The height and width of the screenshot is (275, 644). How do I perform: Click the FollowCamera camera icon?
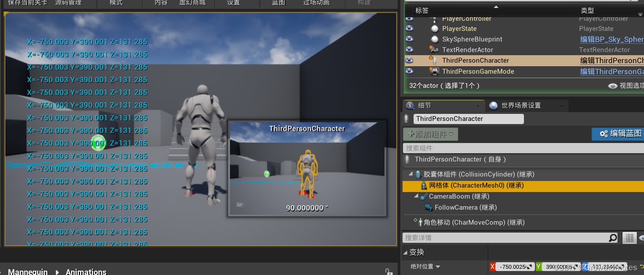pyautogui.click(x=428, y=207)
